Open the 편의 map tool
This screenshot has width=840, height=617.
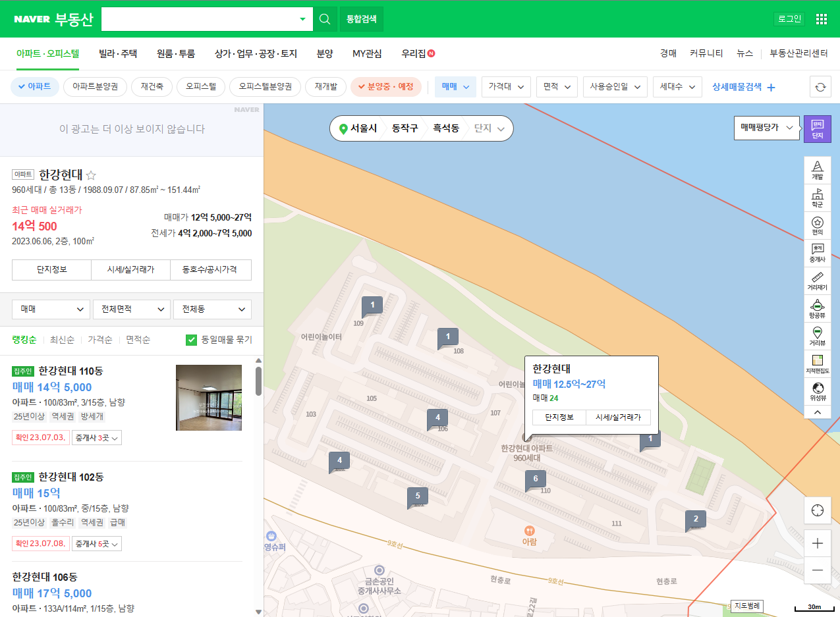point(817,225)
